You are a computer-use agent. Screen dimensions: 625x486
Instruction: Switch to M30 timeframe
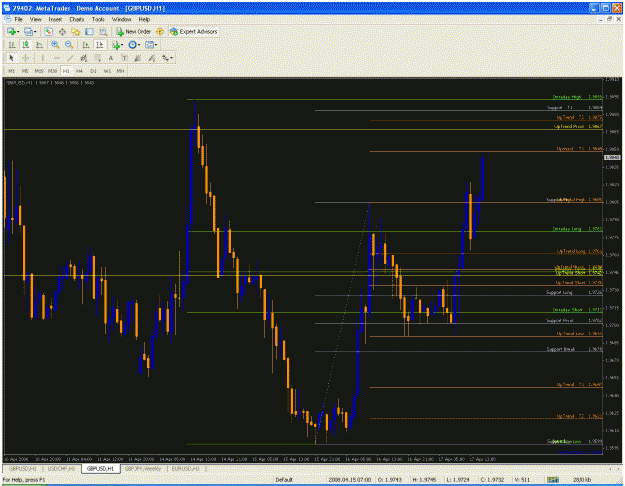[x=52, y=71]
